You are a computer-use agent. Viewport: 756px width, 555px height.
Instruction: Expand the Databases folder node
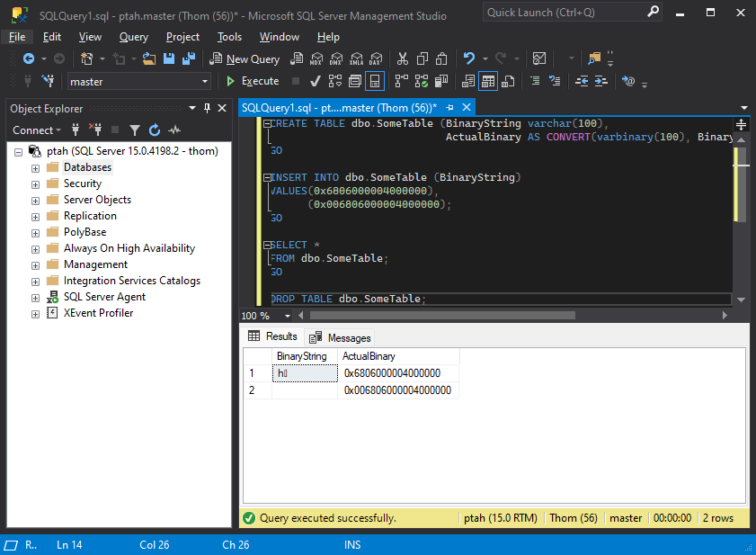[x=35, y=168]
